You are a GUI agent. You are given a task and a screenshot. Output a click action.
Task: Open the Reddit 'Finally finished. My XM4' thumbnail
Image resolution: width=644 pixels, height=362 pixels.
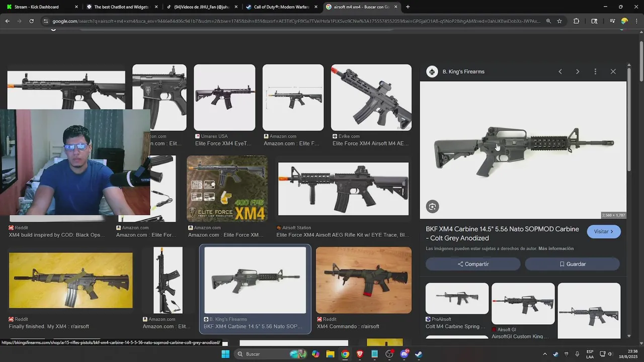click(x=71, y=281)
